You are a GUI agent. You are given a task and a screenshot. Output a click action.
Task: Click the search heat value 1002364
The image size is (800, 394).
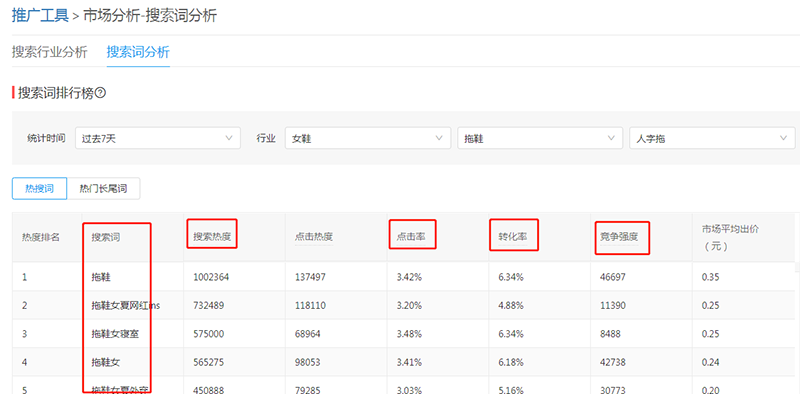[x=211, y=277]
